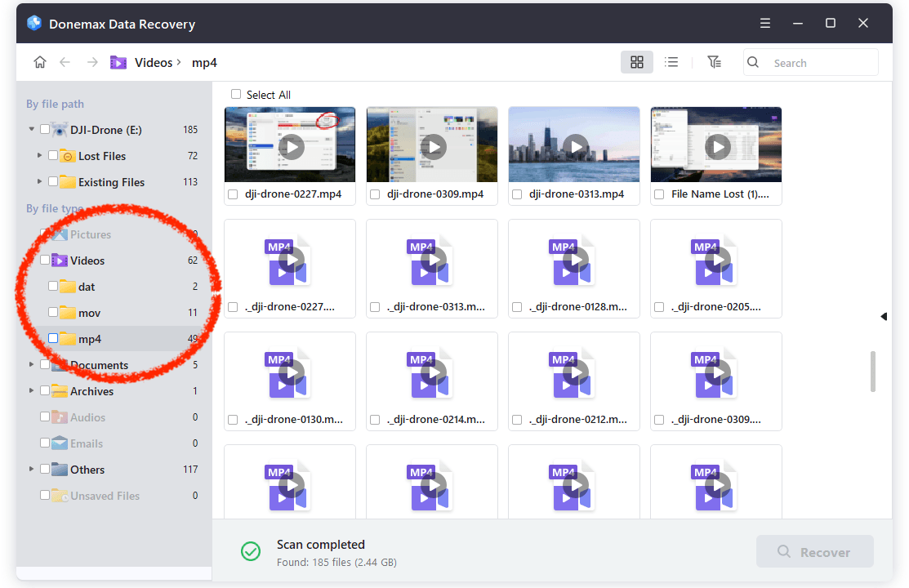Image resolution: width=909 pixels, height=588 pixels.
Task: Expand the Lost Files tree node
Action: coord(39,156)
